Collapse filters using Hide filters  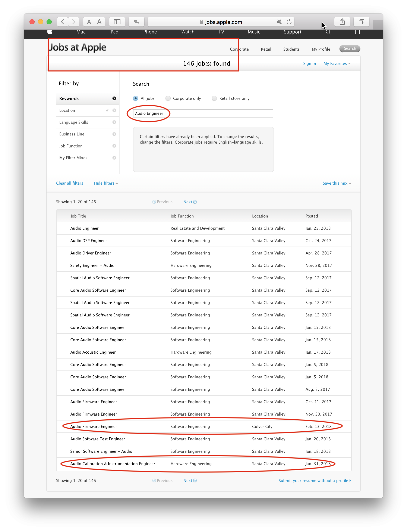106,183
